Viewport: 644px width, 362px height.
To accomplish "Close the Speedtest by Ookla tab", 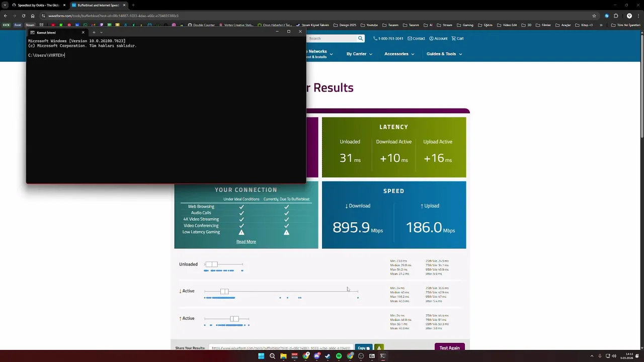I will click(64, 5).
